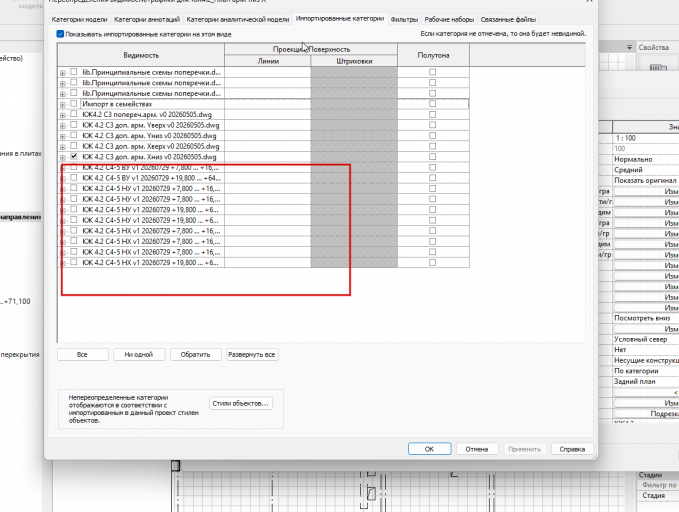
Task: Confirm dialog with OK button
Action: pos(429,449)
